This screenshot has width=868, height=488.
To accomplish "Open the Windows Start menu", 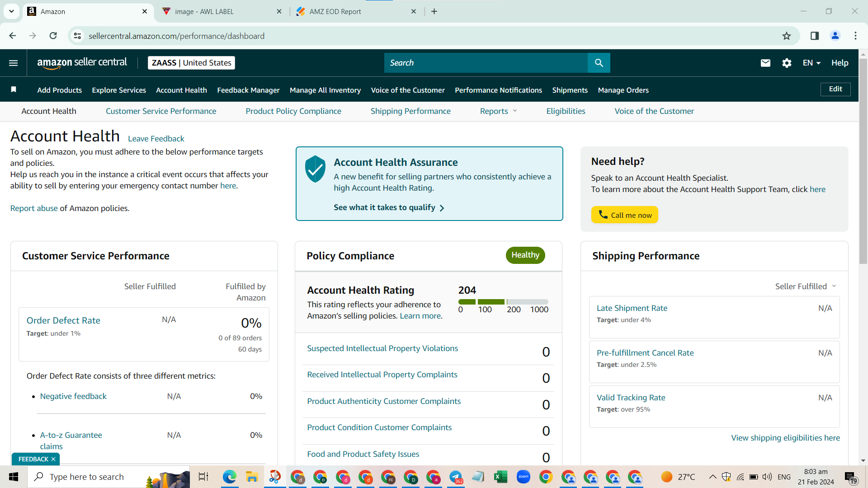I will tap(14, 477).
